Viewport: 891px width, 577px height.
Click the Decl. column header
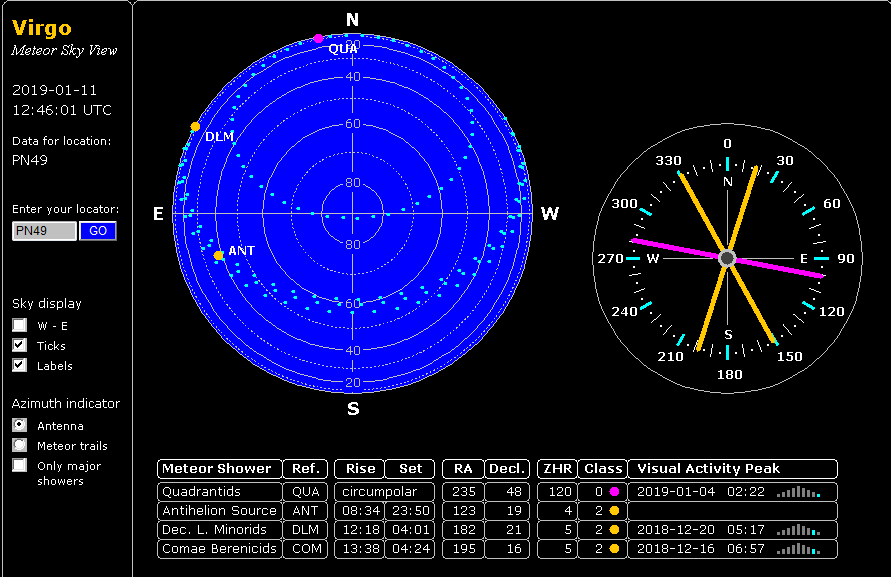[507, 469]
